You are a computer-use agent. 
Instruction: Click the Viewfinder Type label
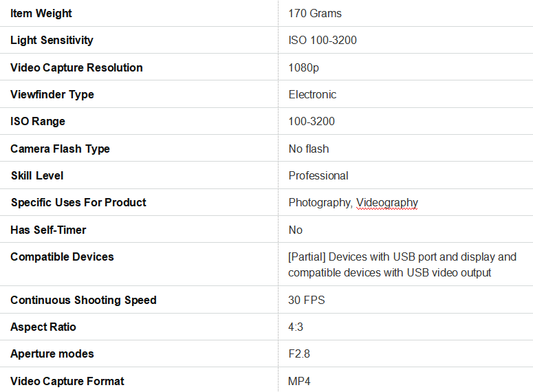point(52,94)
